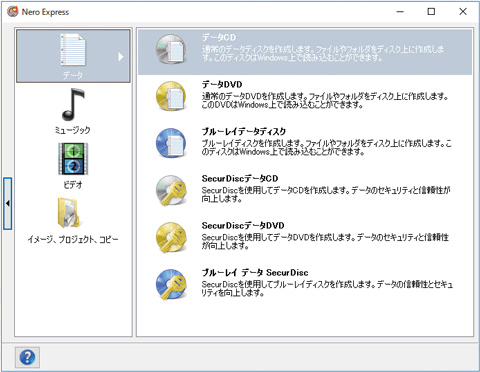This screenshot has height=372, width=480.
Task: Open help with the question mark button
Action: [x=27, y=357]
